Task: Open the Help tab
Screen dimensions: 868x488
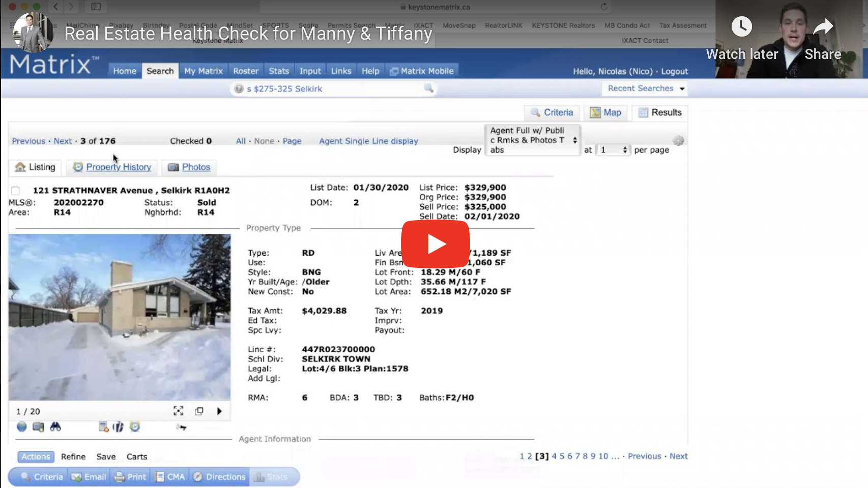Action: (x=370, y=71)
